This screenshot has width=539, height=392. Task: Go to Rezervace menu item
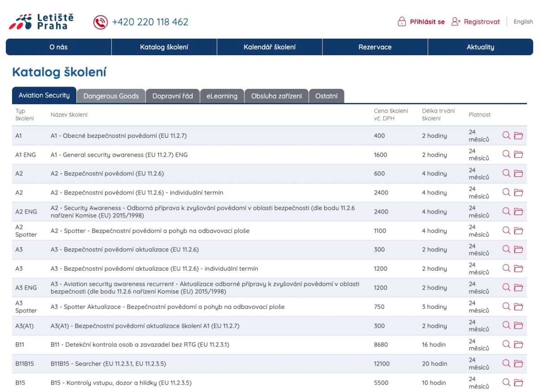375,47
